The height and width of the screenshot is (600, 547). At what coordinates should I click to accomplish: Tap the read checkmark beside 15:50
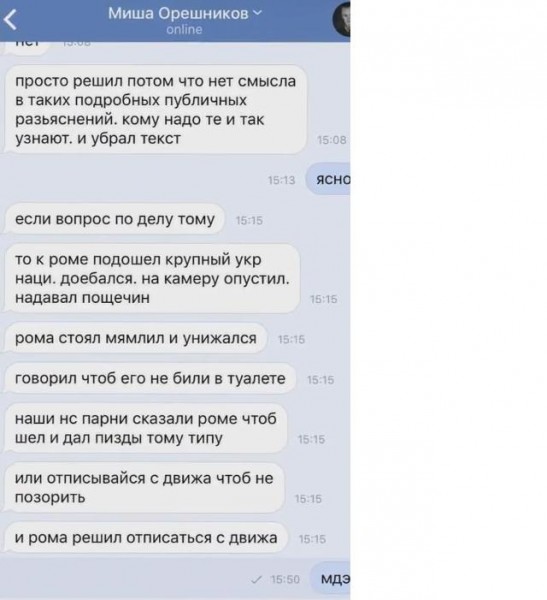(256, 580)
